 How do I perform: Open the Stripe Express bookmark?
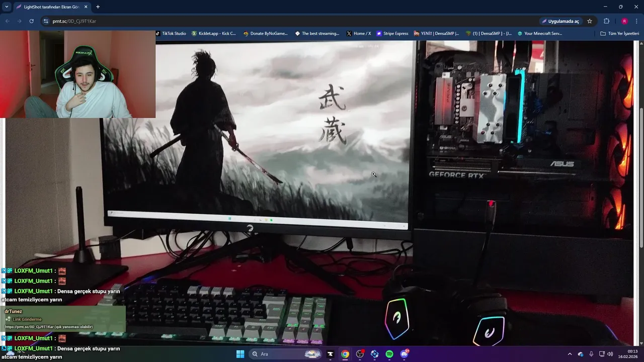(x=392, y=34)
